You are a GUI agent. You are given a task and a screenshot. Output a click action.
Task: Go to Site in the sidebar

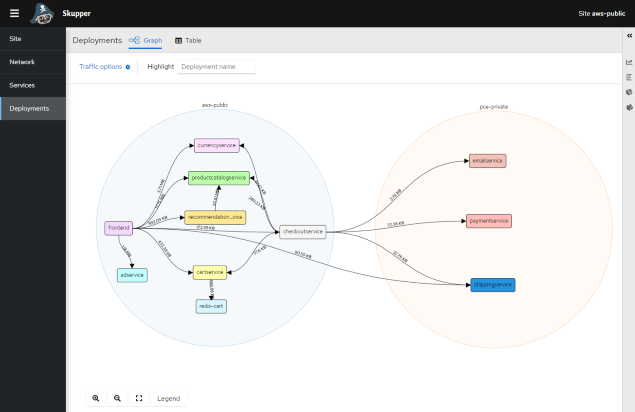click(x=33, y=39)
